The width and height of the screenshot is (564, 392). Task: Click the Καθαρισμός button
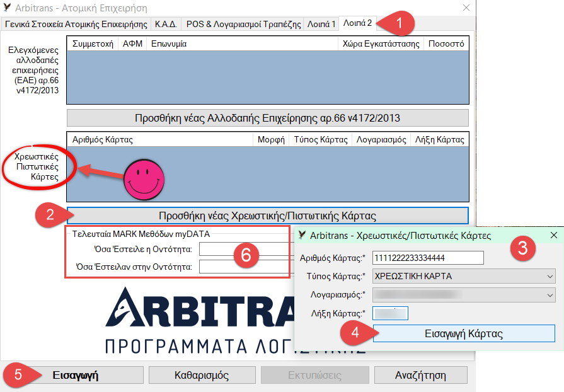(202, 375)
